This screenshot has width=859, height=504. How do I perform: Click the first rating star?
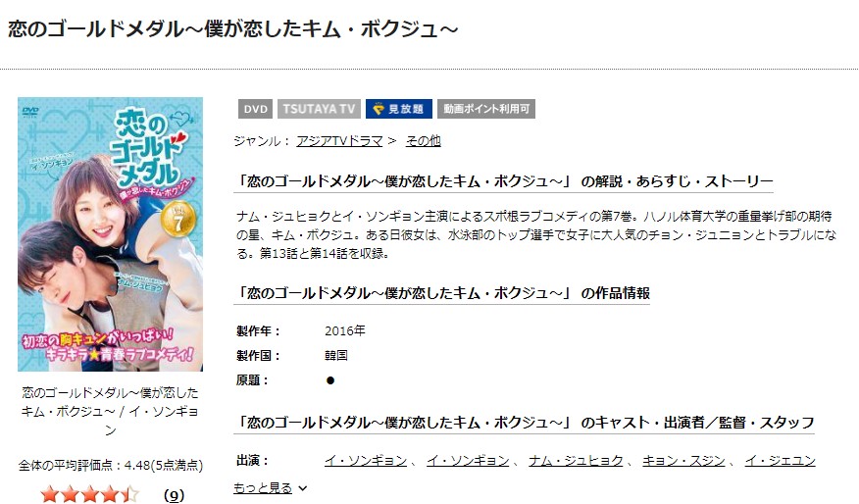(x=50, y=495)
